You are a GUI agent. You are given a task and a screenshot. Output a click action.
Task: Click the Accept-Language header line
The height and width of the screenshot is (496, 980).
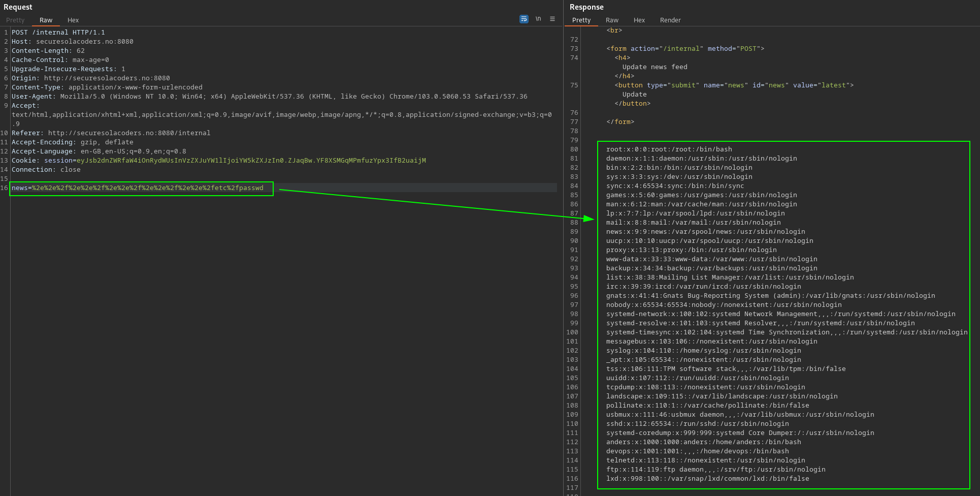[x=99, y=151]
